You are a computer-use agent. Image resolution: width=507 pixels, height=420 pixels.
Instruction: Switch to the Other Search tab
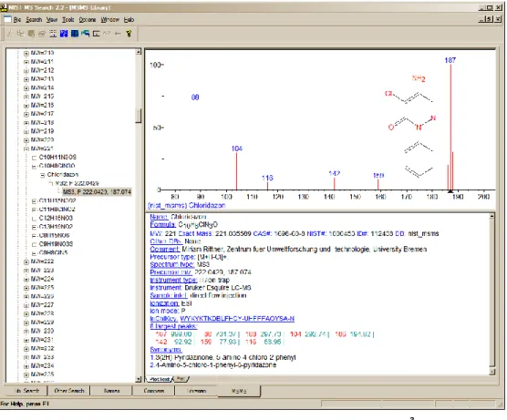69,391
